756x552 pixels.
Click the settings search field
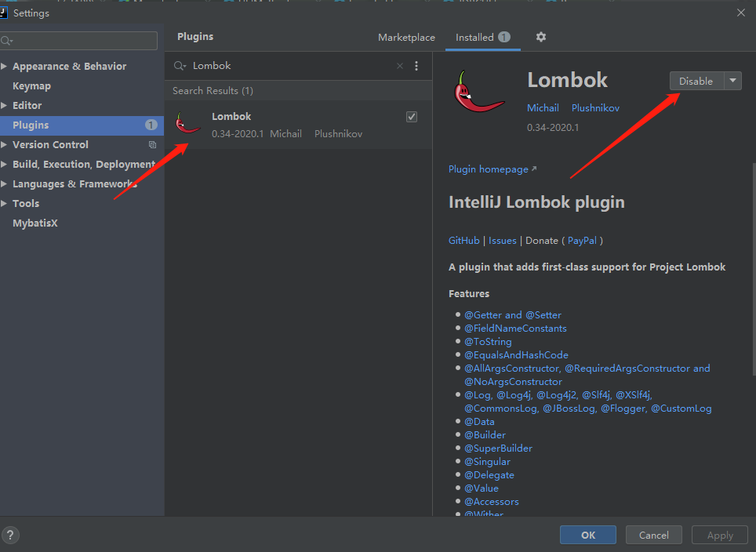coord(79,41)
